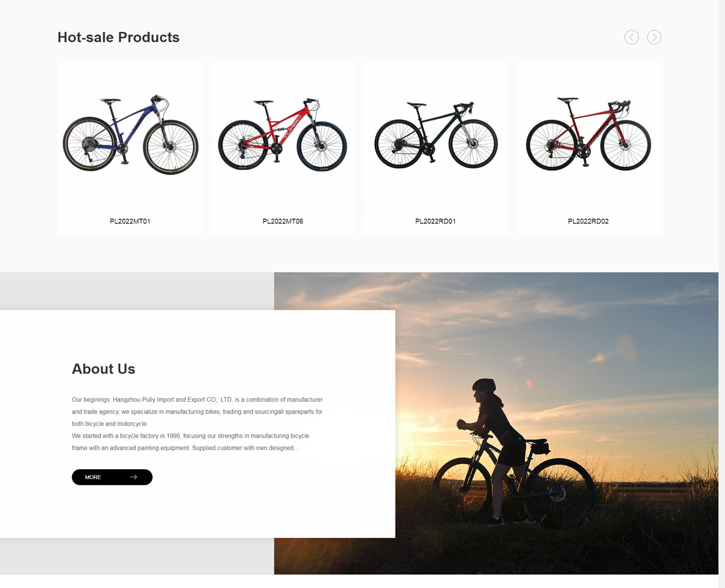Click the next products arrow icon
Image resolution: width=725 pixels, height=588 pixels.
click(x=654, y=37)
